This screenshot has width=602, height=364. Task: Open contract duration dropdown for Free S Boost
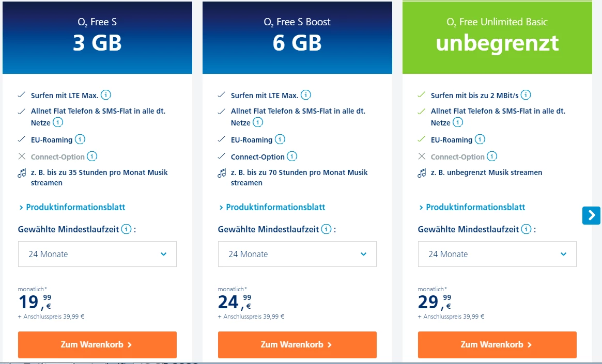tap(297, 254)
